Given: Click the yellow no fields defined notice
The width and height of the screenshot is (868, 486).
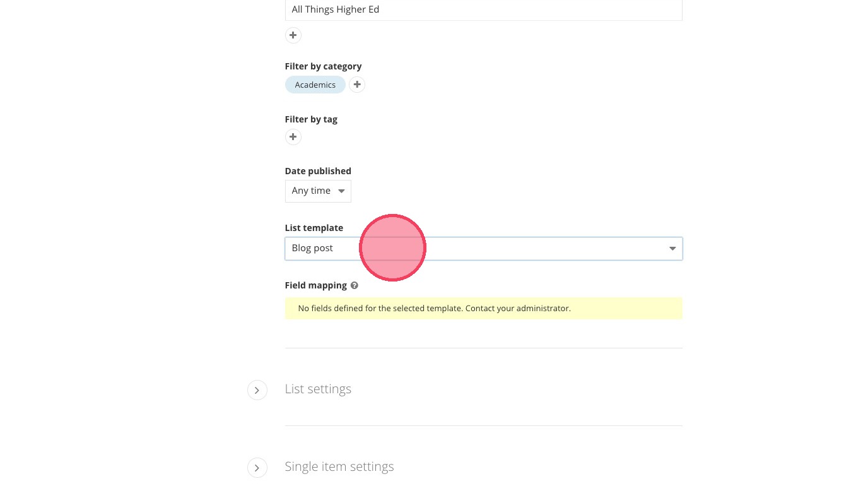Looking at the screenshot, I should [483, 309].
